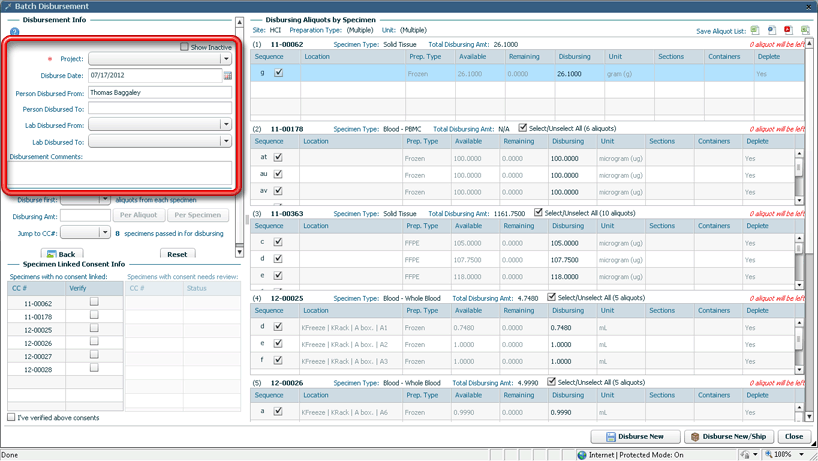This screenshot has width=818, height=461.
Task: Save aliquot list as green spreadsheet file
Action: tap(754, 30)
